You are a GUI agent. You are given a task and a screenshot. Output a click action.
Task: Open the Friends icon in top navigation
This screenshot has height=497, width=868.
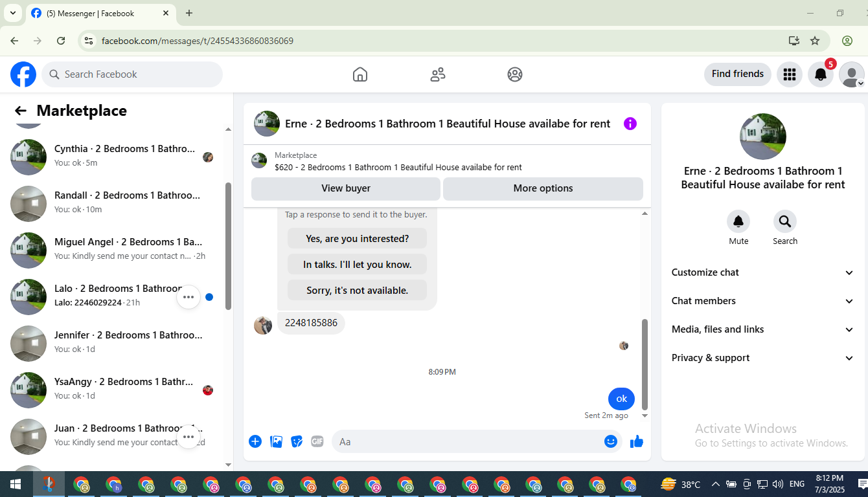tap(438, 74)
